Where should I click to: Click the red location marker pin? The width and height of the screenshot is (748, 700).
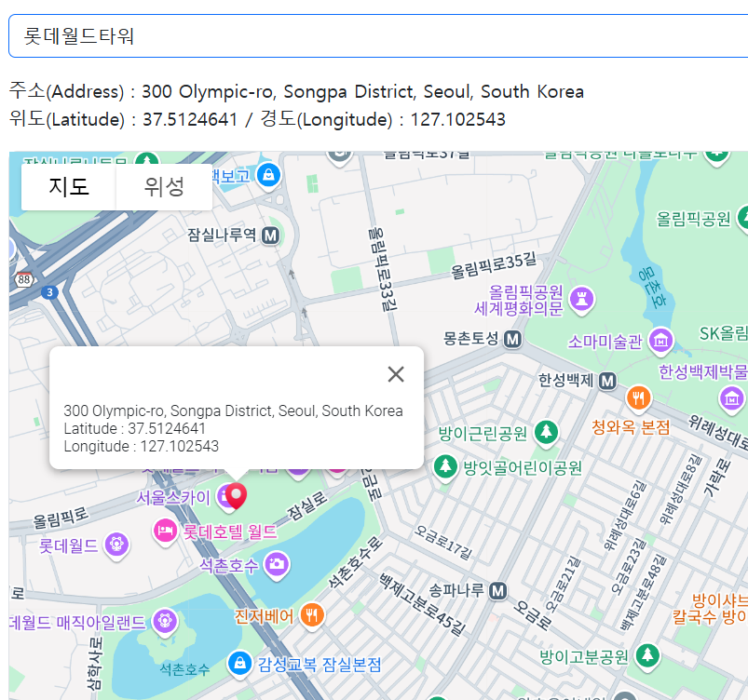pos(236,495)
